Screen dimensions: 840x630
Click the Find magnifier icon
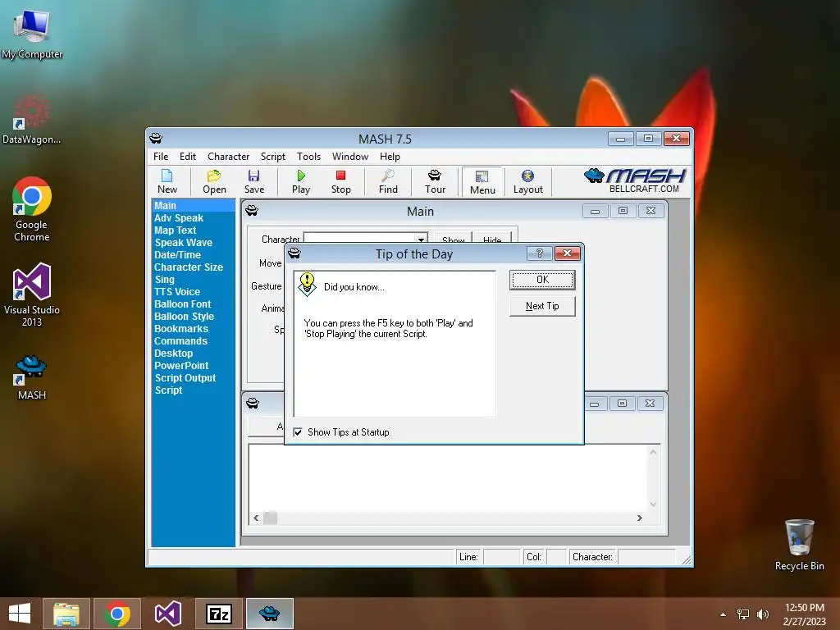[x=388, y=181]
